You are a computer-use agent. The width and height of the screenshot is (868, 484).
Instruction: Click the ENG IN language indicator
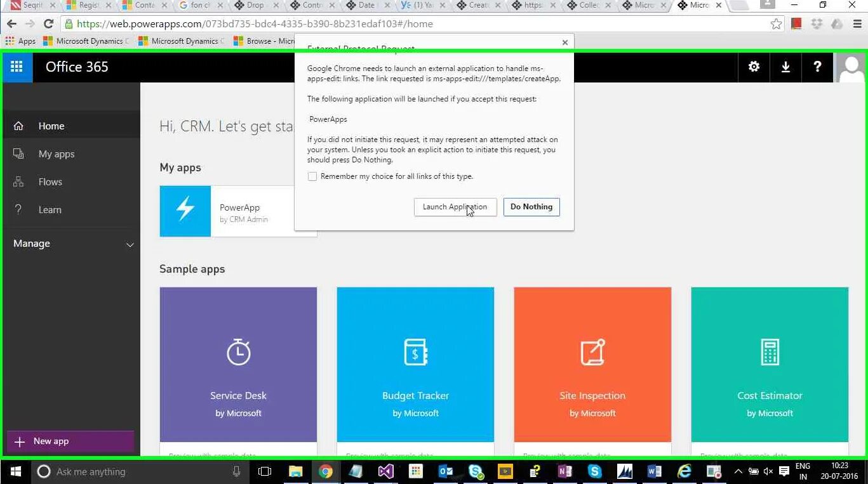(803, 471)
